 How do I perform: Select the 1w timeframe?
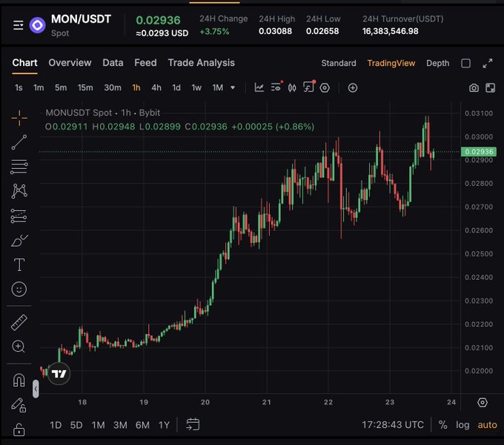[196, 87]
